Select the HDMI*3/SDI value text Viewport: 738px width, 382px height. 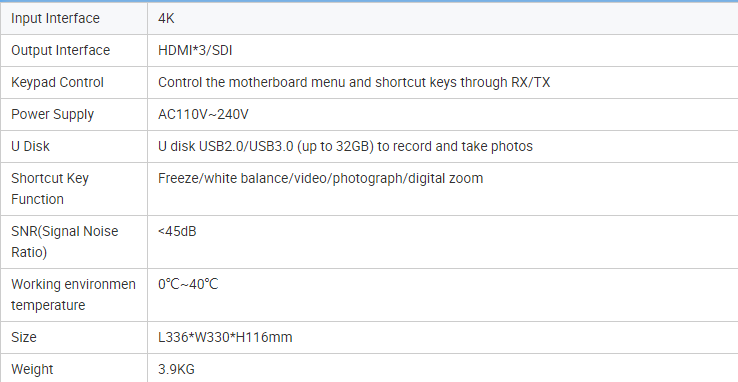(x=195, y=50)
